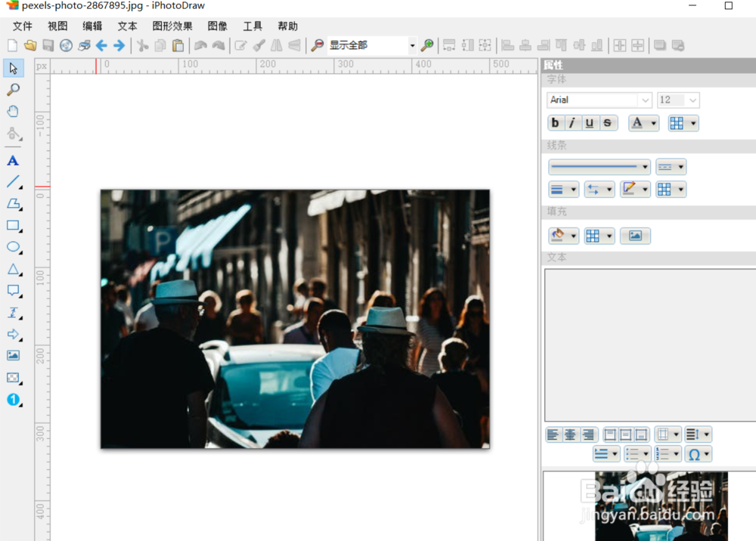Image resolution: width=756 pixels, height=541 pixels.
Task: Click the fill picture button
Action: tap(635, 236)
